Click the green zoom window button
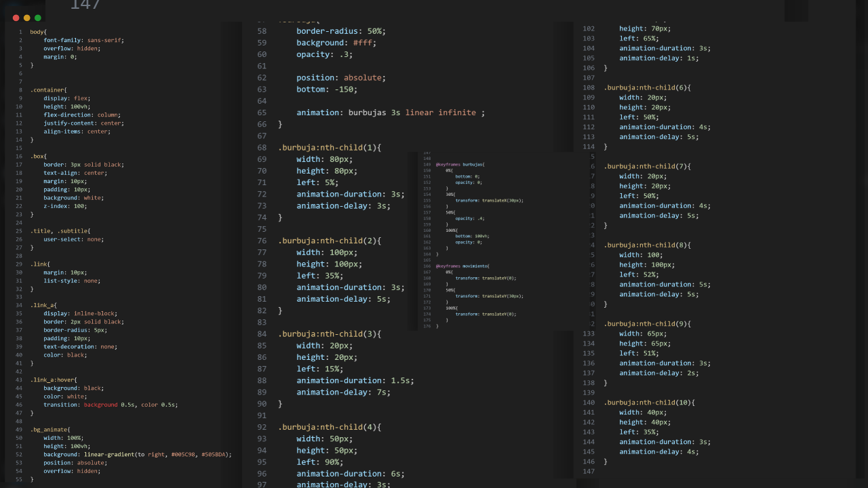 38,18
